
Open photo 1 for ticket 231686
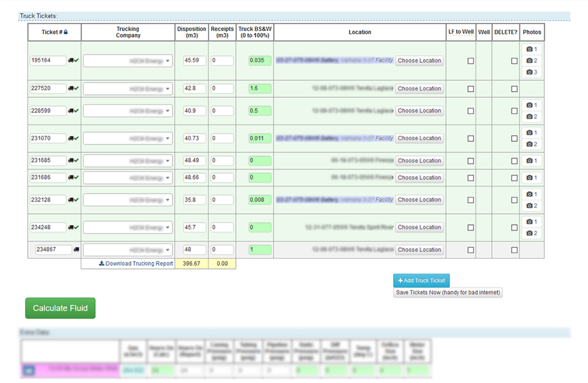click(x=532, y=178)
